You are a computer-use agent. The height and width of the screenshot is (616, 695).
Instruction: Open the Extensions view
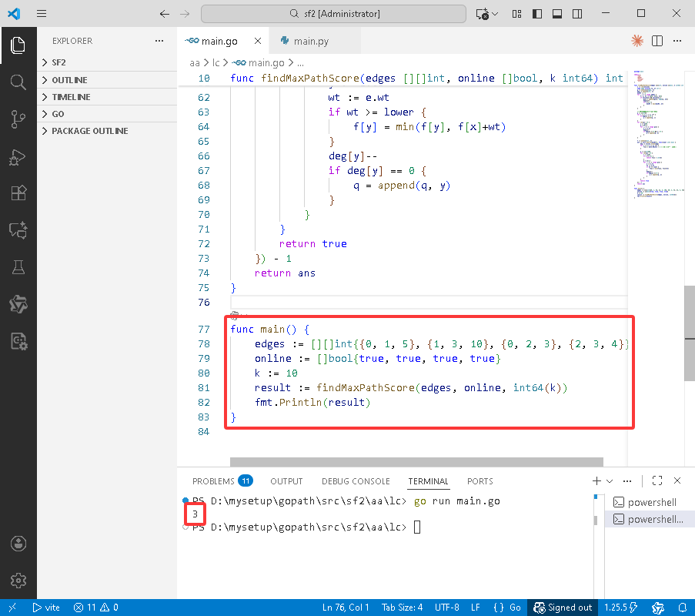click(18, 193)
